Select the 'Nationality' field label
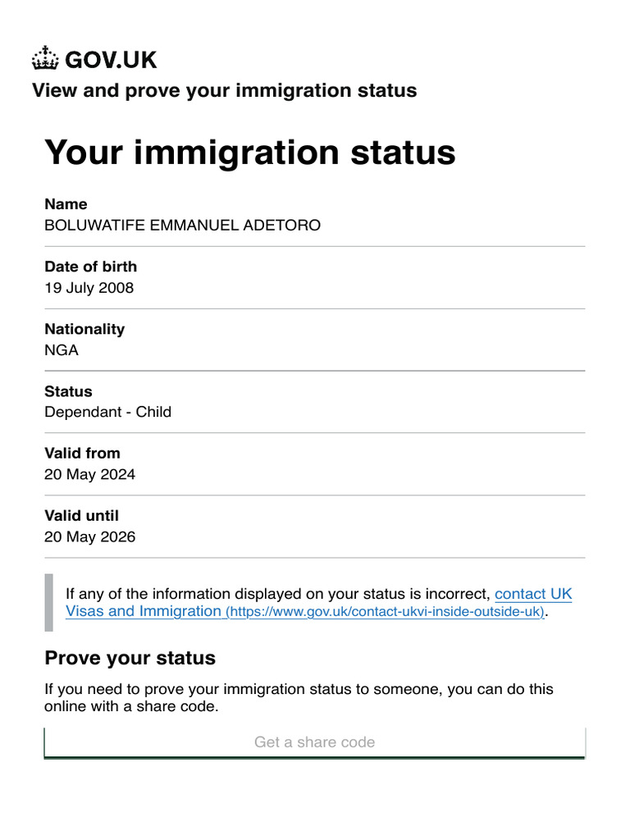The width and height of the screenshot is (630, 840). pos(84,329)
